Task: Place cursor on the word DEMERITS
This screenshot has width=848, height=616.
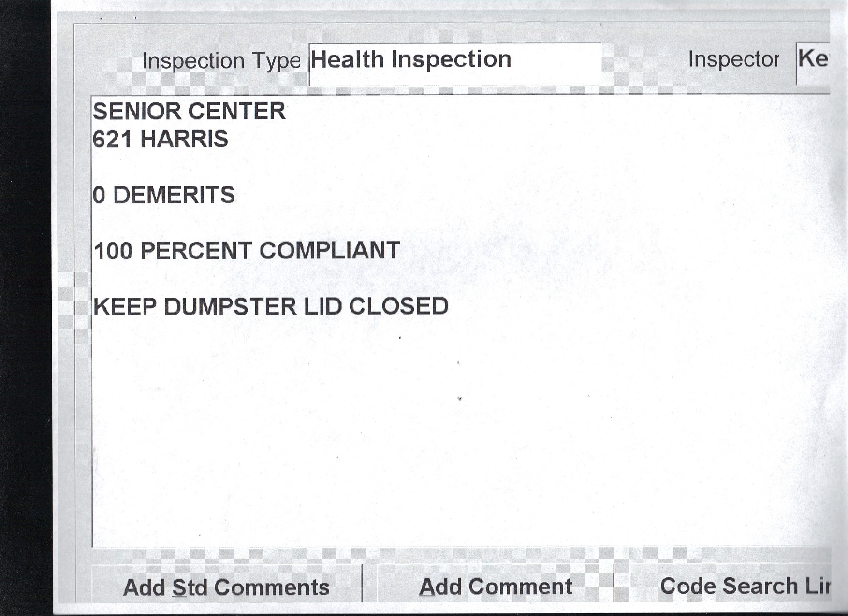Action: (x=174, y=195)
